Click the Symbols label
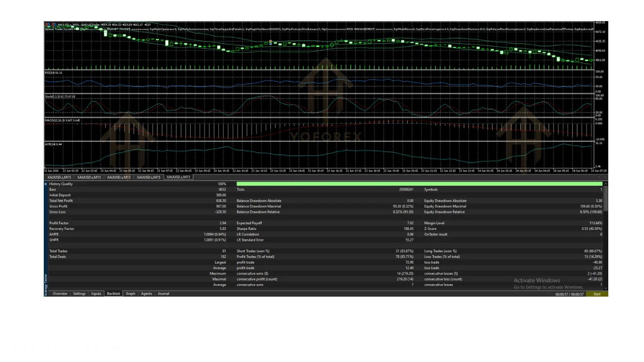644x362 pixels. coord(431,190)
